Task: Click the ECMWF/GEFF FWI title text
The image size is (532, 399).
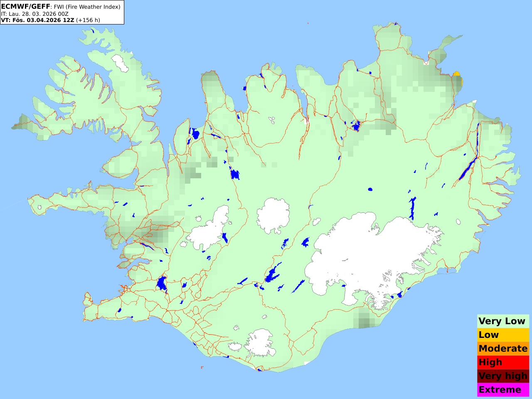Action: (x=61, y=7)
